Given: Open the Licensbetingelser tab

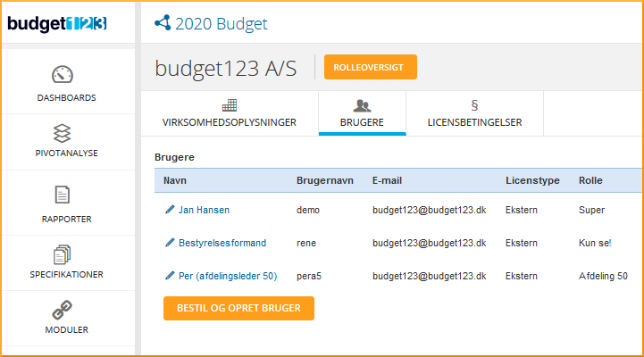Looking at the screenshot, I should pyautogui.click(x=474, y=113).
